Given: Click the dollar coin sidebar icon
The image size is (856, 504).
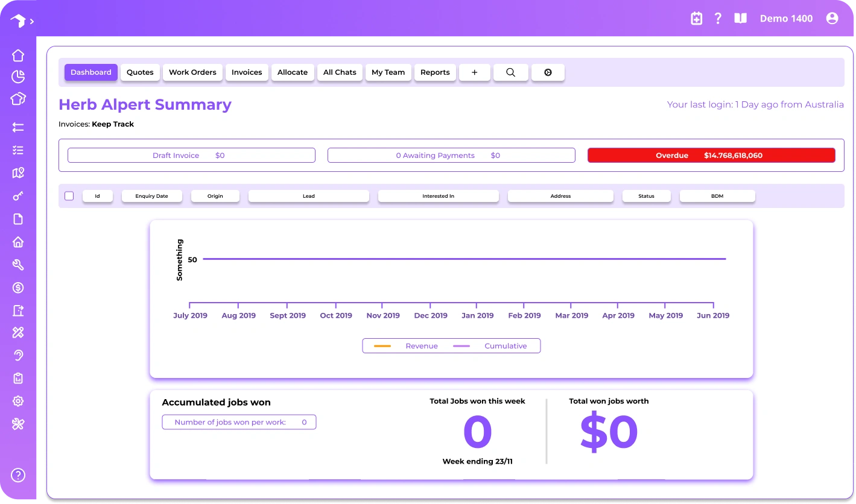Looking at the screenshot, I should 18,288.
